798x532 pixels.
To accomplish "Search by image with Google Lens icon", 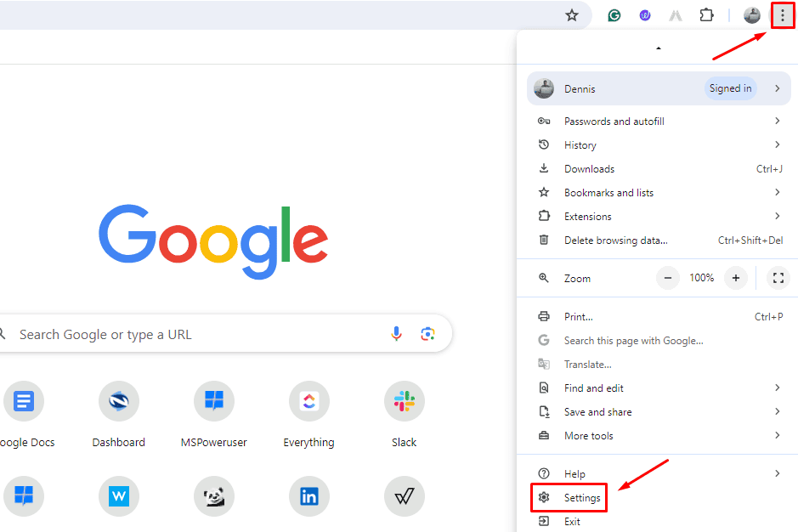I will pos(427,334).
